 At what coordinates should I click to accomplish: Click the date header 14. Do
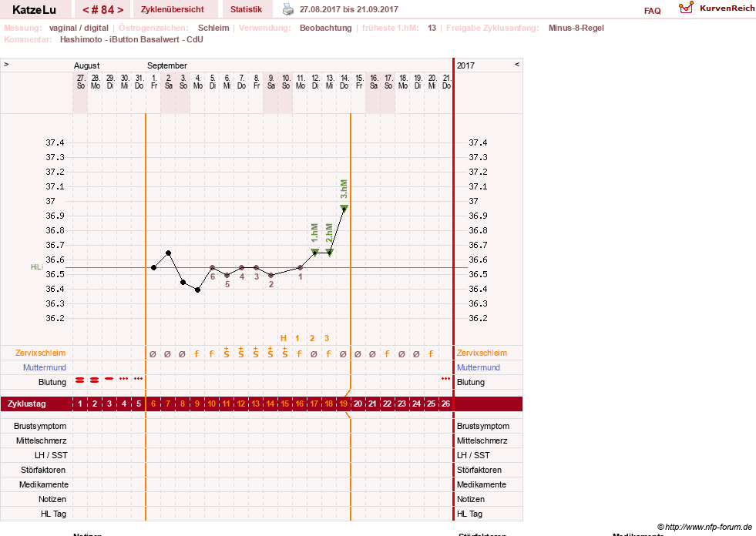pos(344,82)
